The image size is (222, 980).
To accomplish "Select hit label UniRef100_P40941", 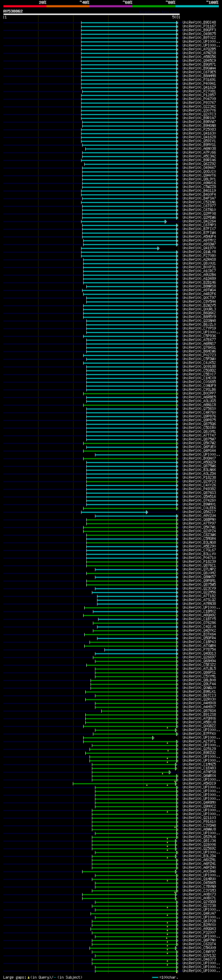I will click(199, 84).
